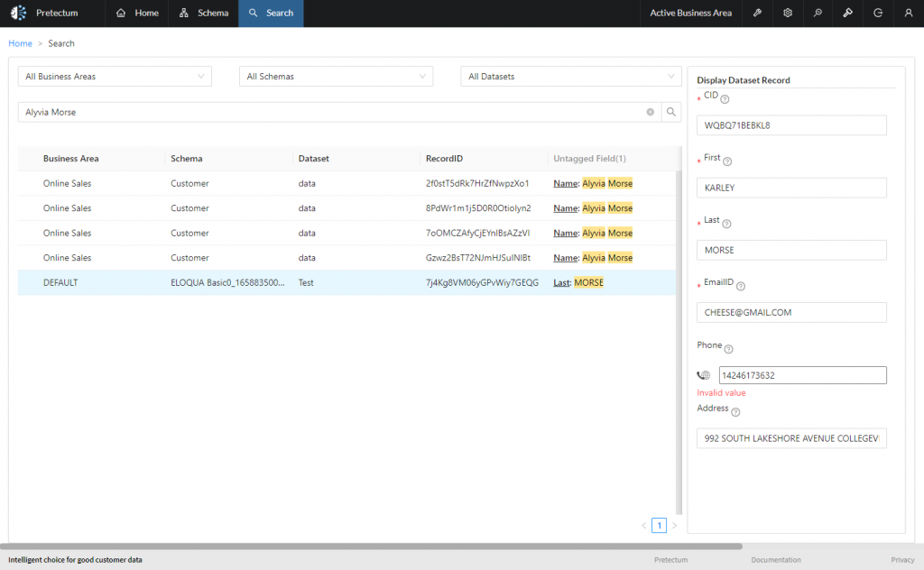Open the Privacy footer link
This screenshot has width=924, height=570.
pyautogui.click(x=902, y=560)
